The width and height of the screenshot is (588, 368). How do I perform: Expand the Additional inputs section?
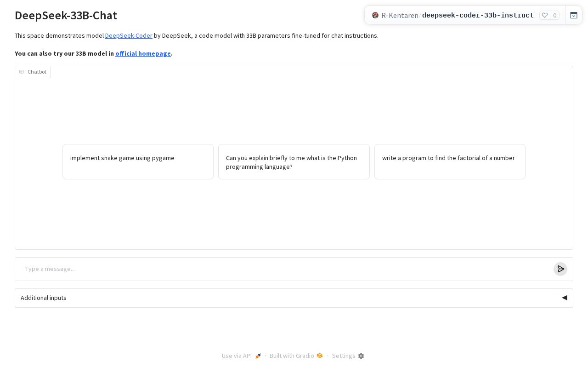click(294, 298)
